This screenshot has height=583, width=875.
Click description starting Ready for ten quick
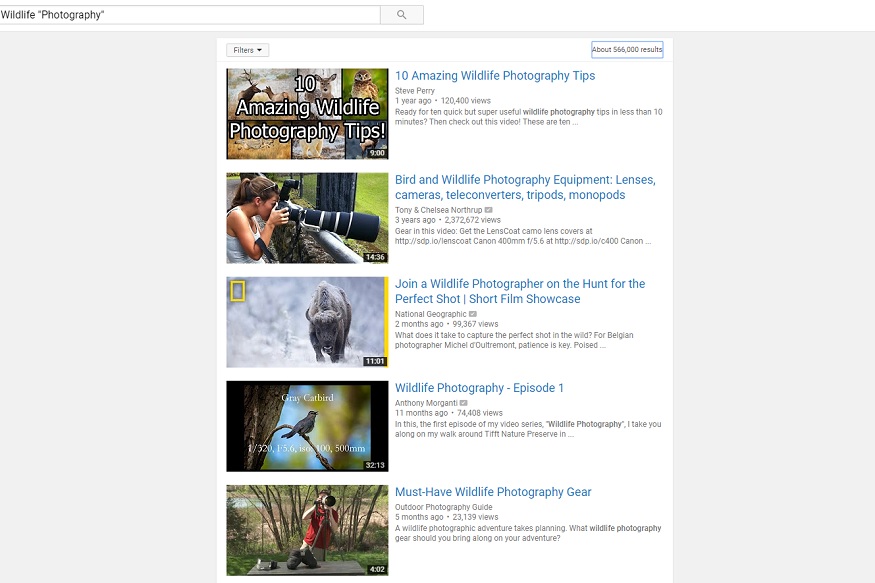528,117
